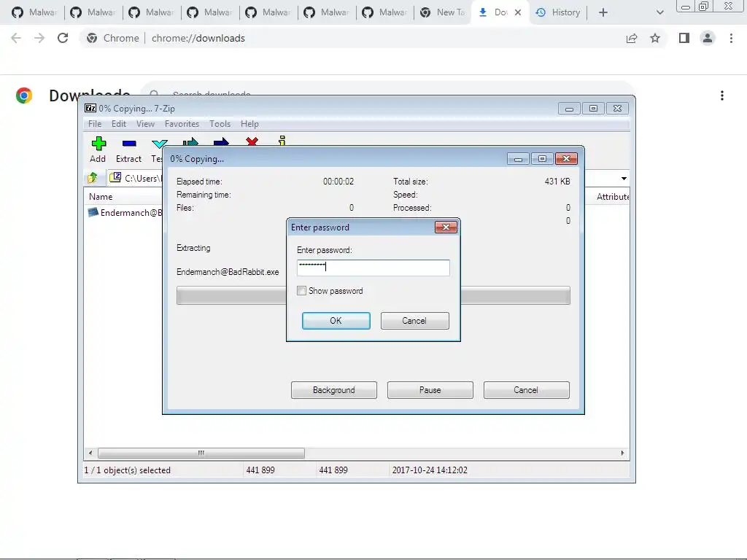Go forward in Chrome
This screenshot has height=560, width=747.
[39, 38]
